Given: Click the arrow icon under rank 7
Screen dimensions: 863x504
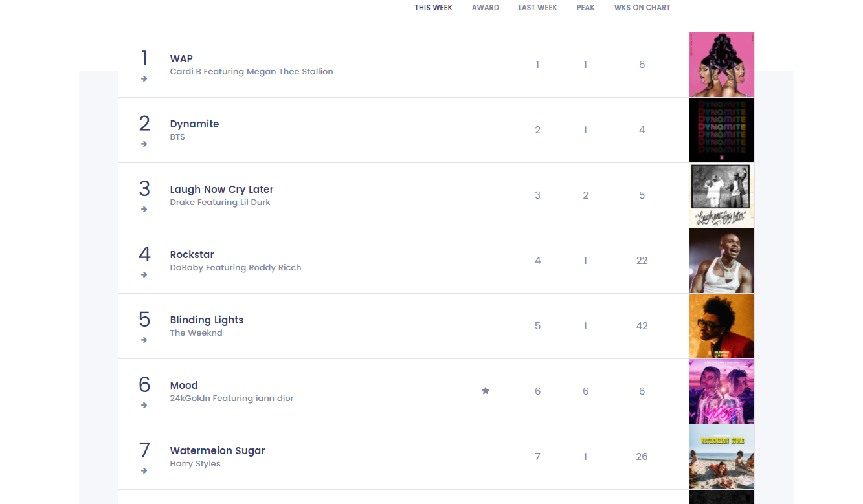Looking at the screenshot, I should pyautogui.click(x=144, y=471).
